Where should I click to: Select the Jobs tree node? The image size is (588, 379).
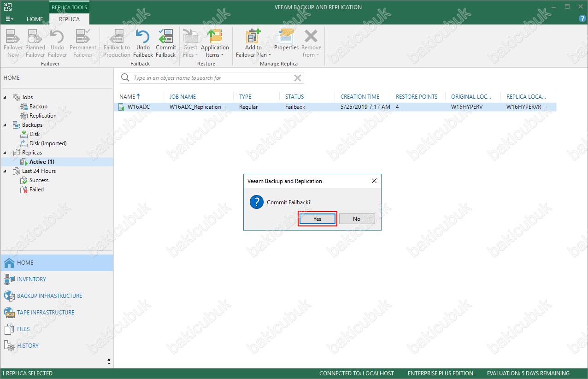pos(27,97)
